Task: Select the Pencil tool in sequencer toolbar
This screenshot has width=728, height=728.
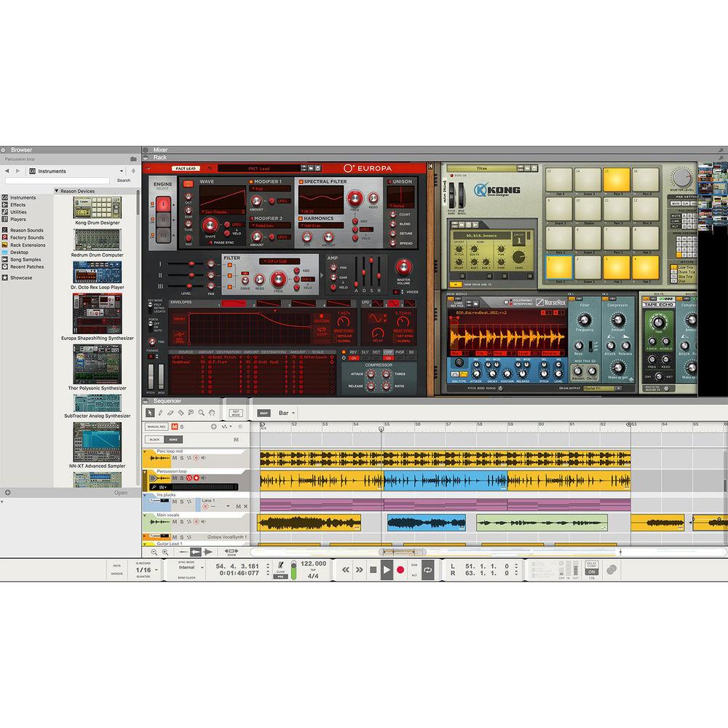Action: coord(159,413)
